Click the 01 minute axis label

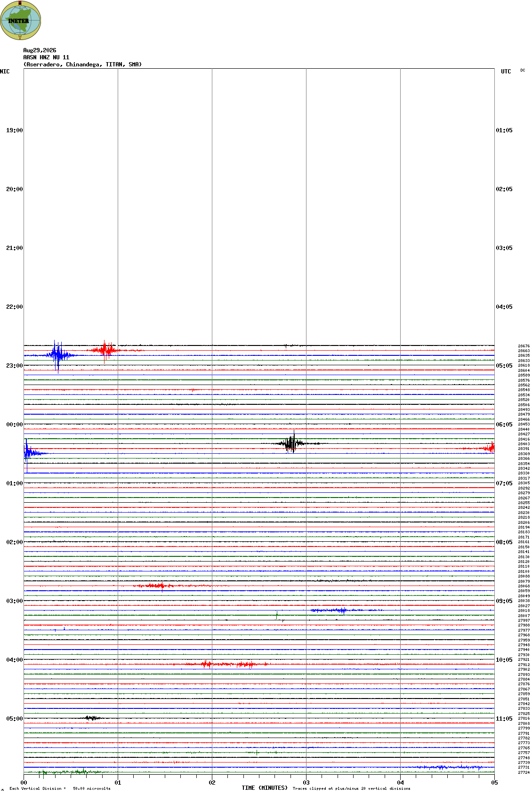(x=118, y=783)
